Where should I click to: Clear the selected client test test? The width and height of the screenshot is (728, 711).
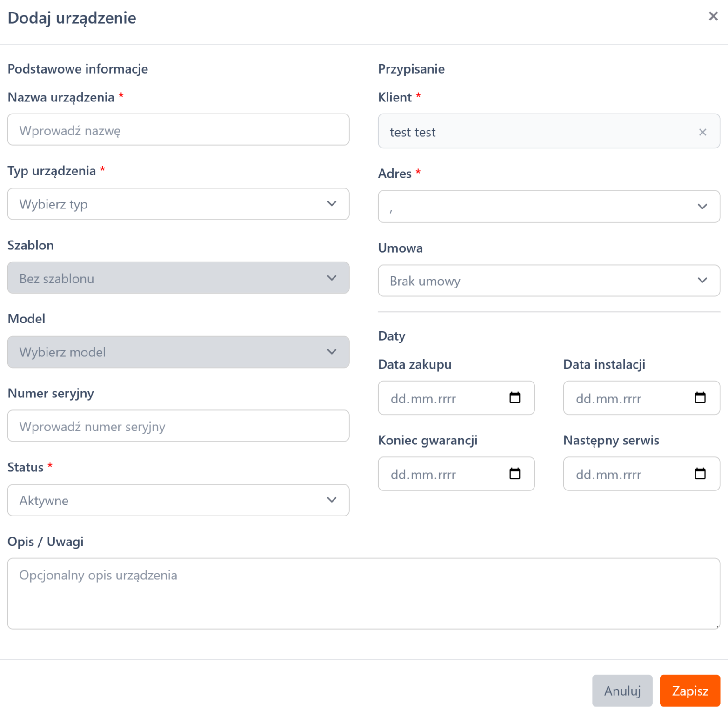tap(702, 132)
